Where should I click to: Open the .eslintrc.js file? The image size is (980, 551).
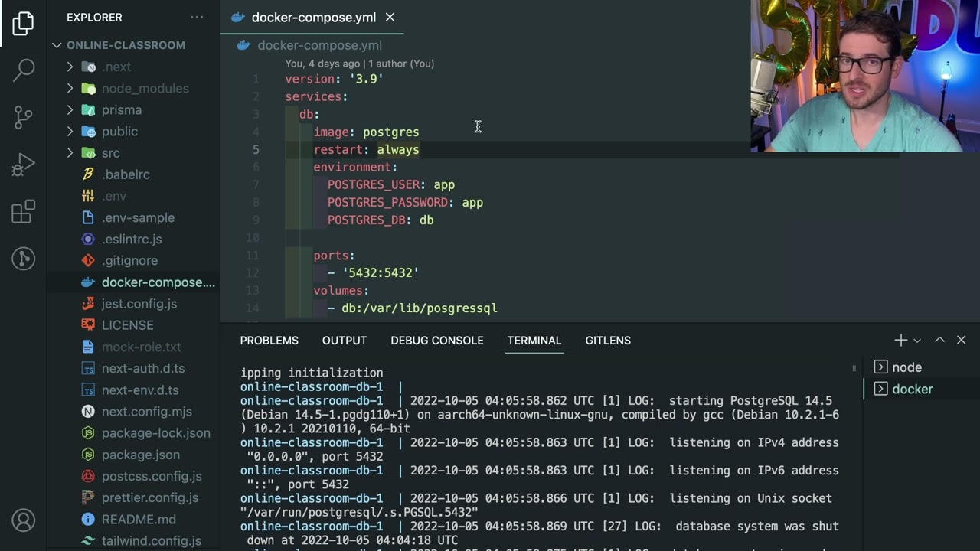coord(132,239)
